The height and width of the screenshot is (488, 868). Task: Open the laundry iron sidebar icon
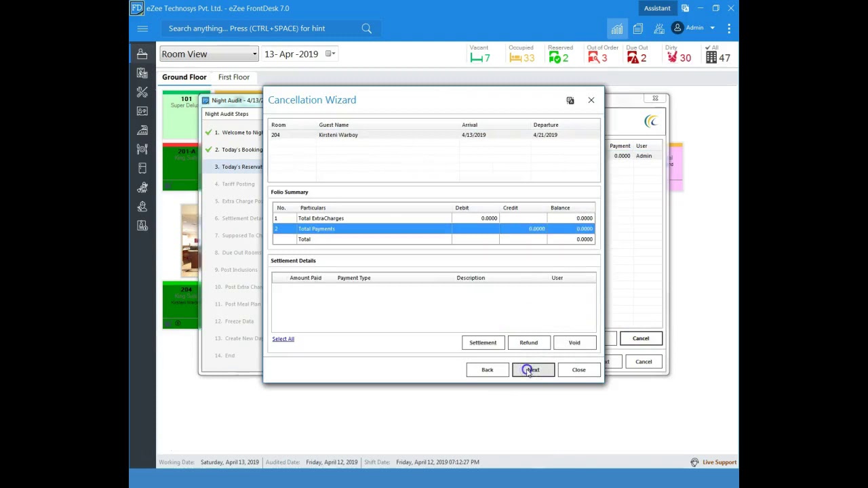(x=142, y=129)
